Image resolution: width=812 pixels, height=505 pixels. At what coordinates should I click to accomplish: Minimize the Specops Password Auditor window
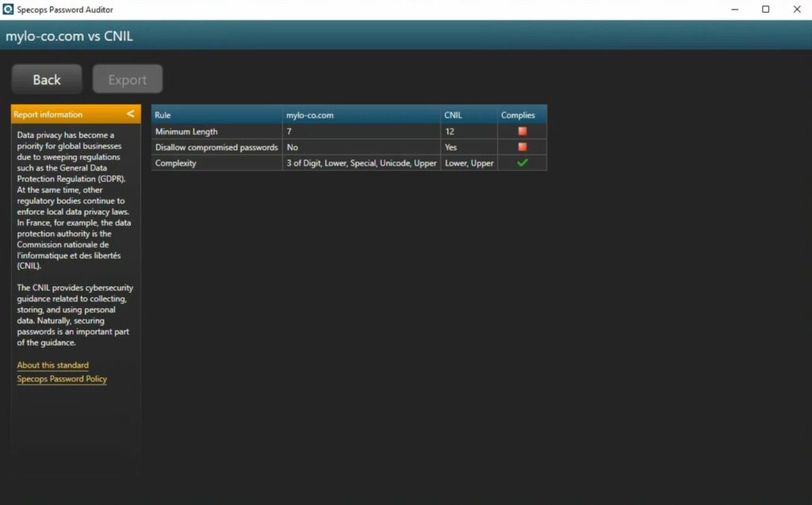pyautogui.click(x=735, y=10)
